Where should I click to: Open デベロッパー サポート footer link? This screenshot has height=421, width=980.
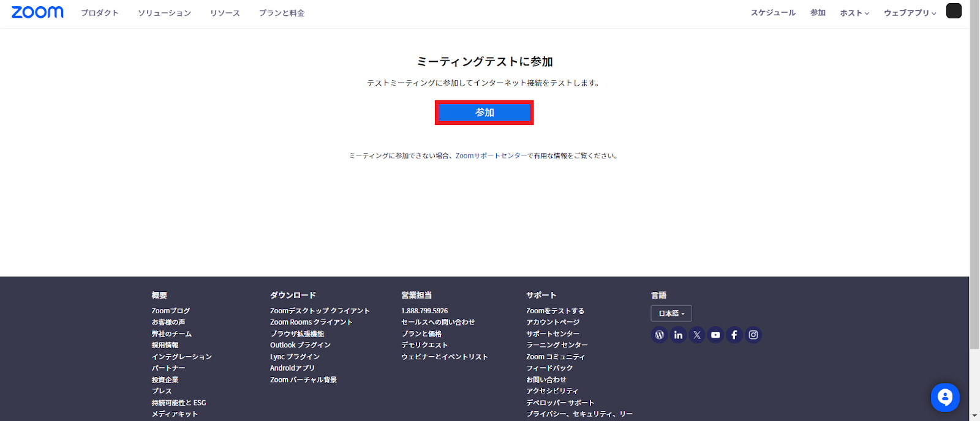coord(560,403)
